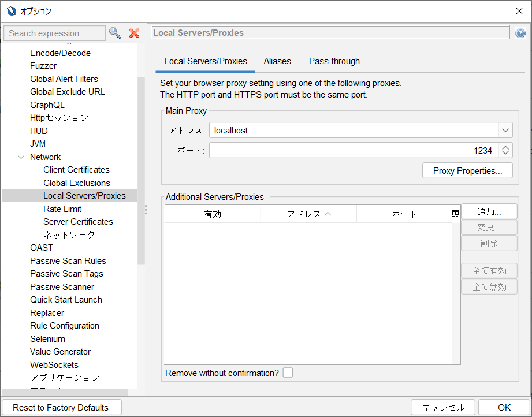Sort the table by アドレス column header
Viewport: 532px width, 417px height.
(308, 214)
